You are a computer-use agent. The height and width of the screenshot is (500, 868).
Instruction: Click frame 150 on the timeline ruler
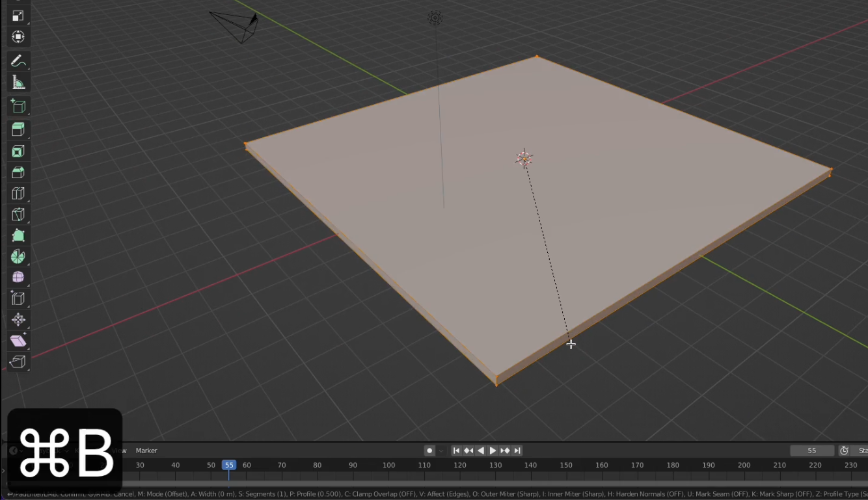tap(566, 465)
